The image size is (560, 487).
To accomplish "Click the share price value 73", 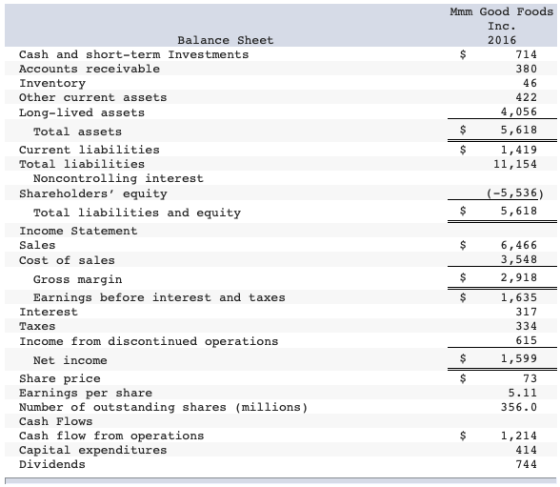I will point(530,378).
